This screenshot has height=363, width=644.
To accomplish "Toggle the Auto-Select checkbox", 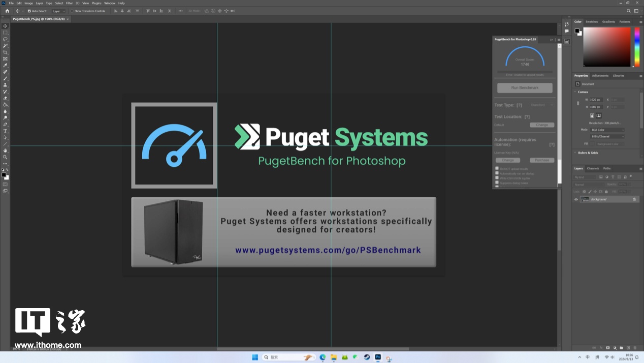I will pos(29,11).
